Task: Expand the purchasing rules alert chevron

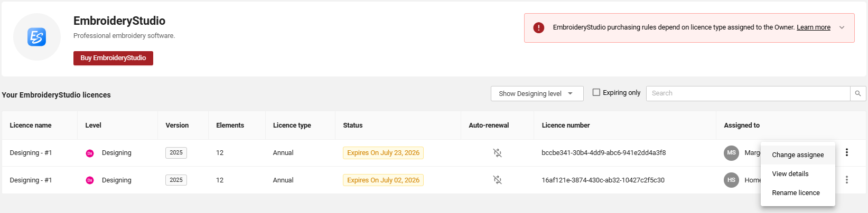Action: tap(842, 27)
